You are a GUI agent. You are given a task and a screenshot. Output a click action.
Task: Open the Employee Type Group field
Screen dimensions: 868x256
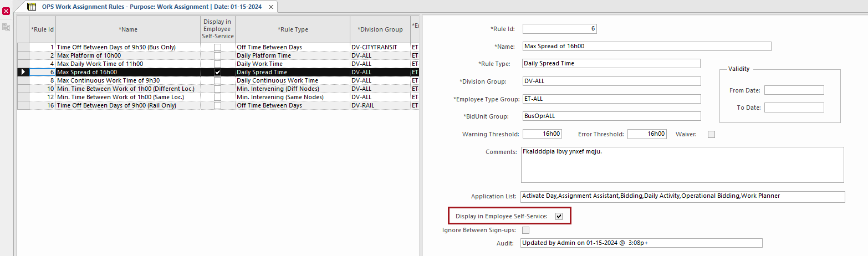(x=611, y=99)
